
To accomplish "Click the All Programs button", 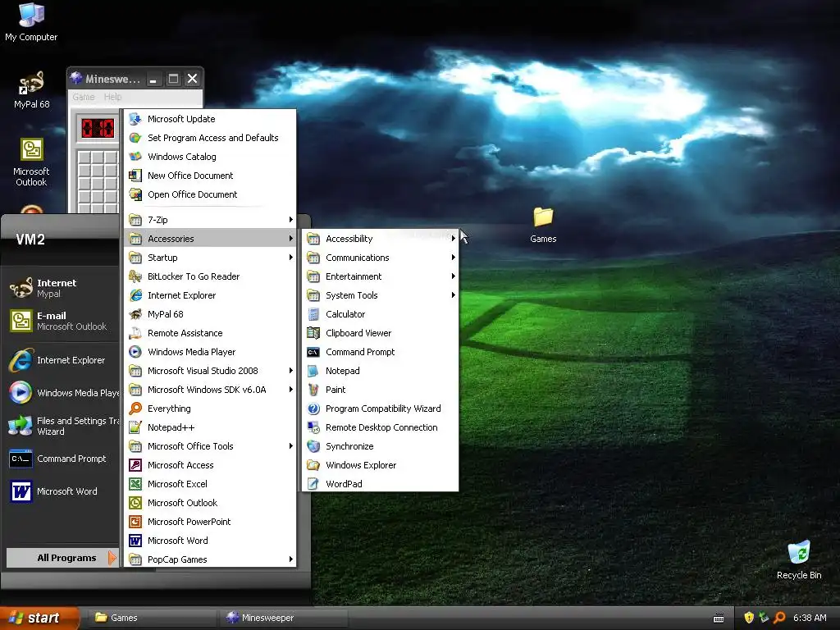I will pyautogui.click(x=61, y=558).
